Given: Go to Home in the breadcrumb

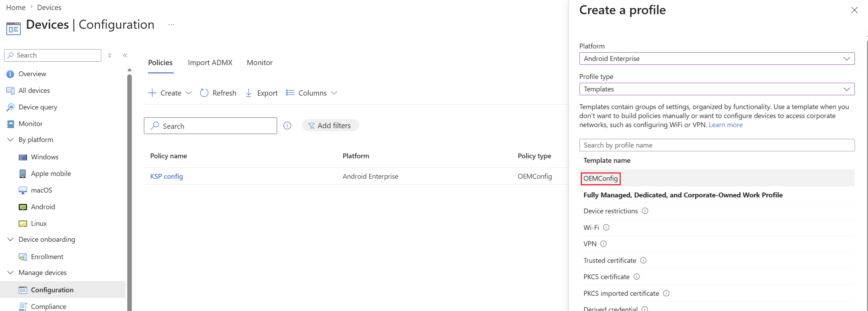Looking at the screenshot, I should click(x=16, y=8).
